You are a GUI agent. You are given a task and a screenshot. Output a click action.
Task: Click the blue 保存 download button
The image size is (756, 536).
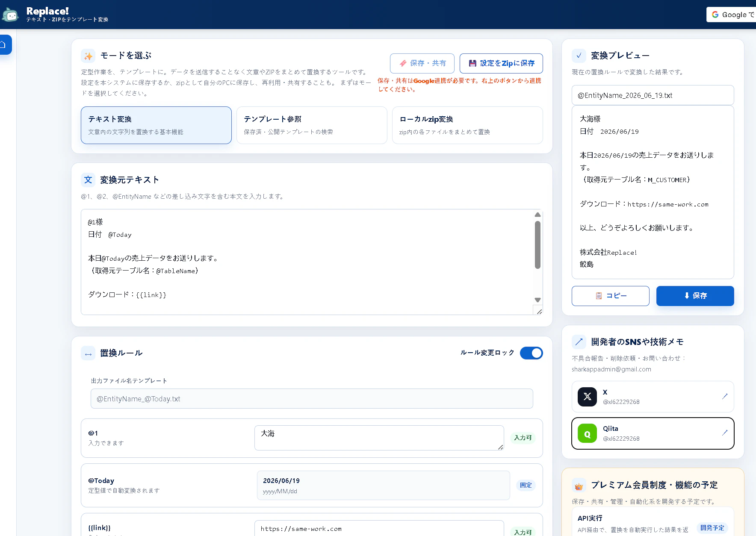(x=695, y=296)
